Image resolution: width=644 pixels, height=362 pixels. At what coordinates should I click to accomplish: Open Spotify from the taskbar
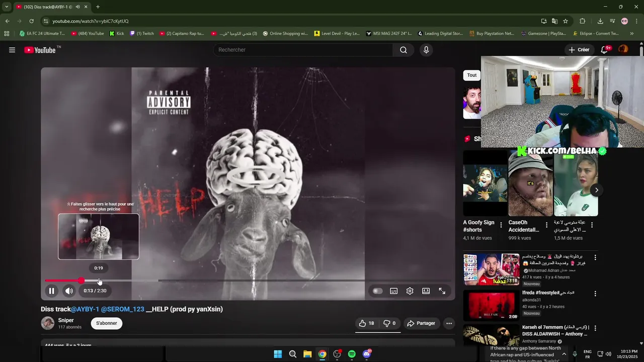point(352,354)
